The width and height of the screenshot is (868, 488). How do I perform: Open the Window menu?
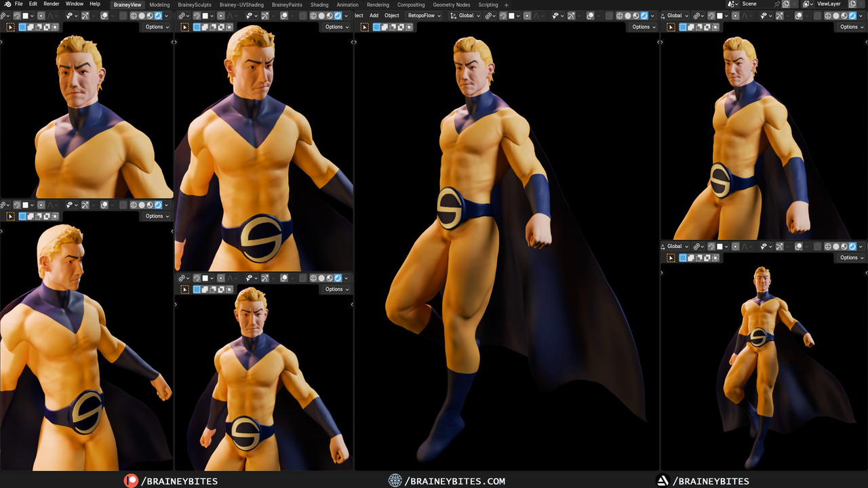(x=75, y=4)
